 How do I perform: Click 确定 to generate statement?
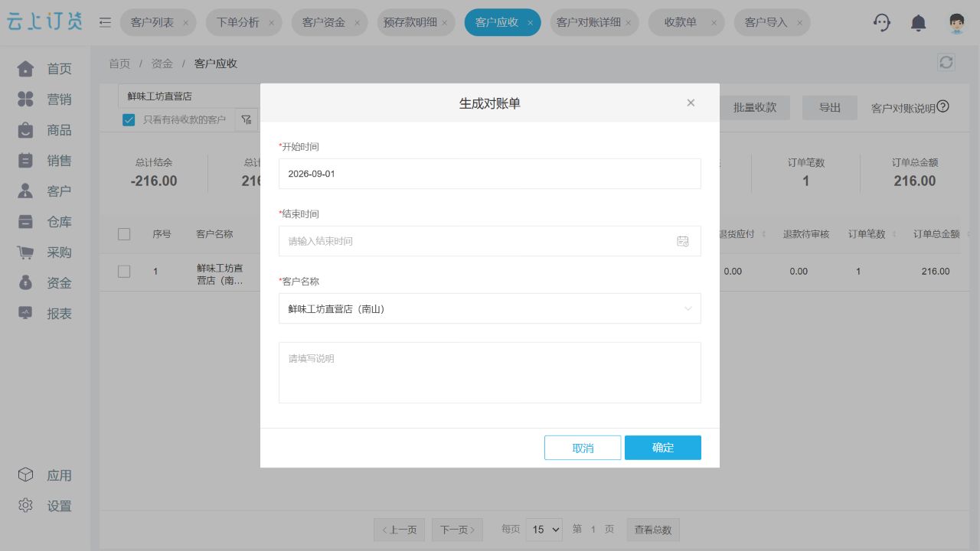coord(663,448)
